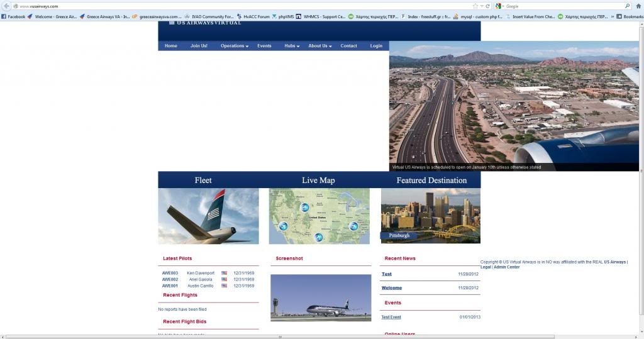Open the Google search engine selector dropdown
This screenshot has width=644, height=339.
pyautogui.click(x=499, y=6)
